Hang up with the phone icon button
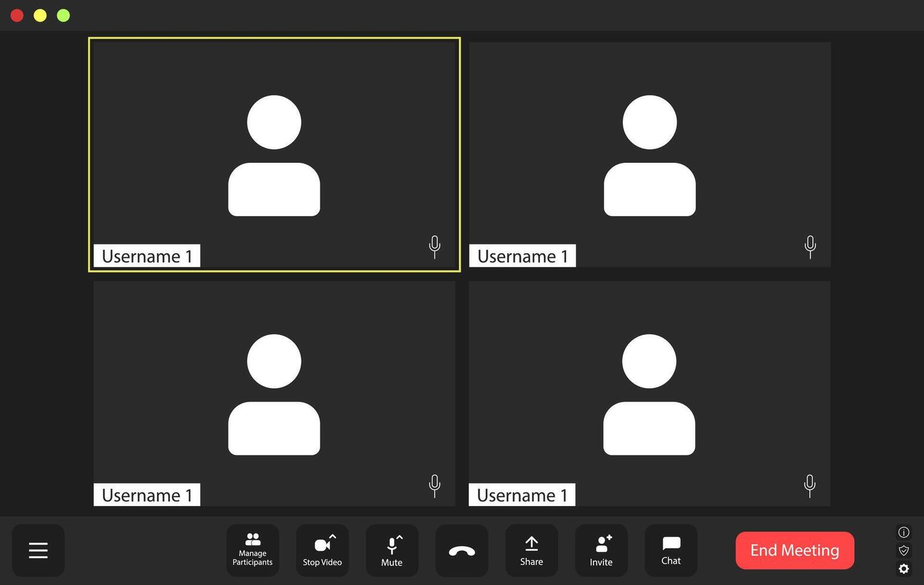The width and height of the screenshot is (924, 585). 462,550
